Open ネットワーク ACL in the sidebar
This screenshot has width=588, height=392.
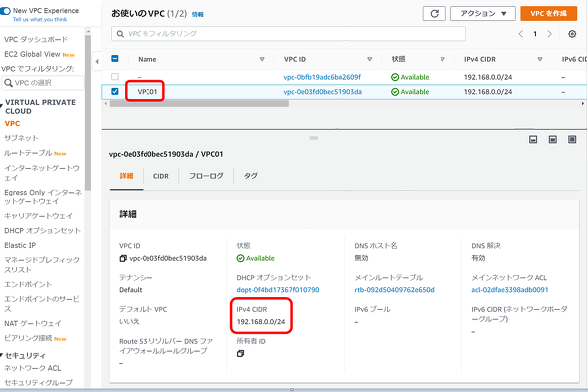click(x=33, y=368)
